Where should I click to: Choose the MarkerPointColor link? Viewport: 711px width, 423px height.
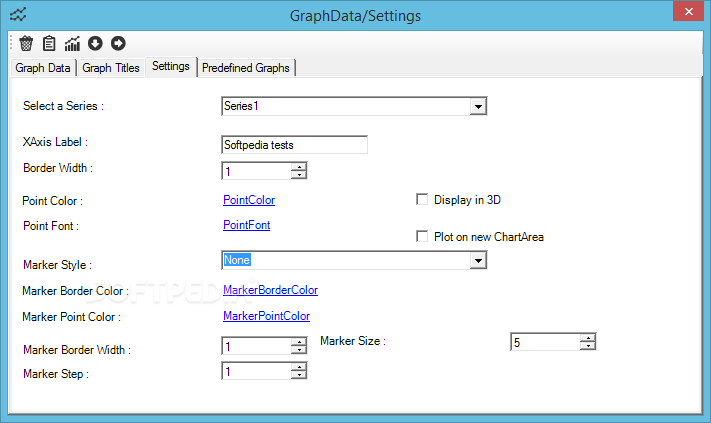tap(266, 316)
